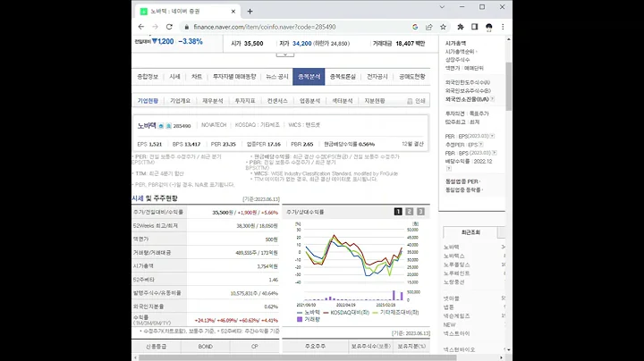Open 넥슨게임즈 in recent list
644x361 pixels.
(x=457, y=316)
